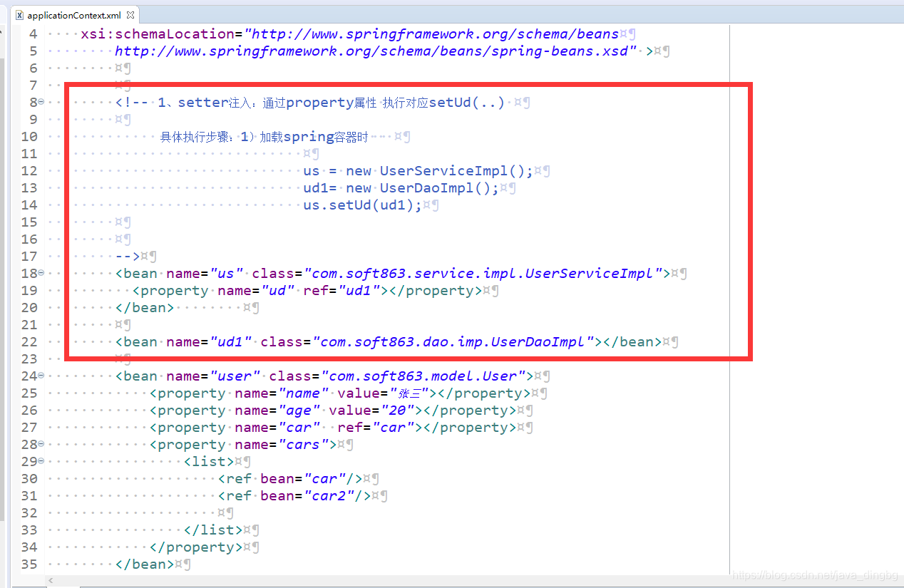
Task: Click the left arrow of horizontal scrollbar
Action: point(51,582)
